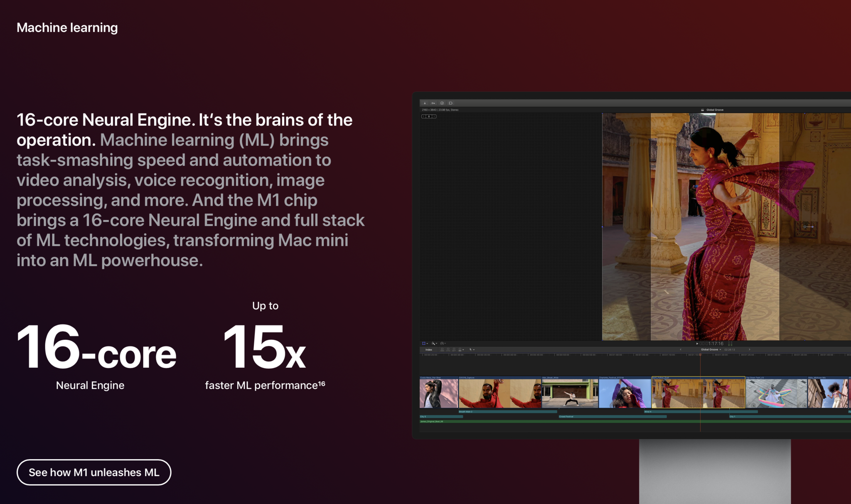
Task: Click the background tasks checkmark icon
Action: tap(442, 103)
